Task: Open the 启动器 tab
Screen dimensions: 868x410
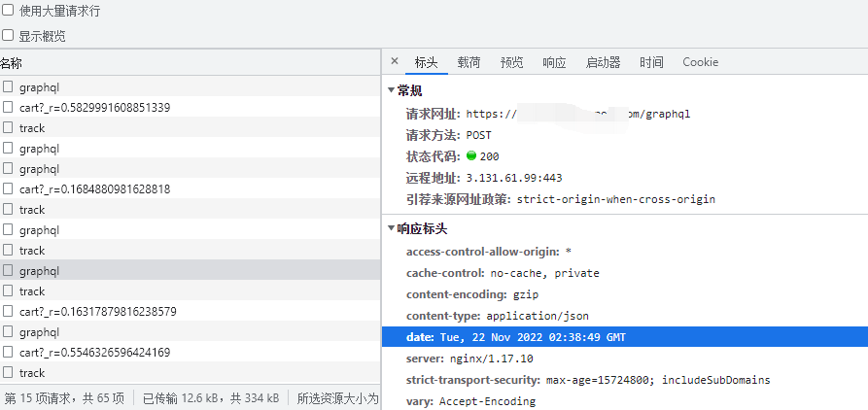Action: (x=603, y=62)
